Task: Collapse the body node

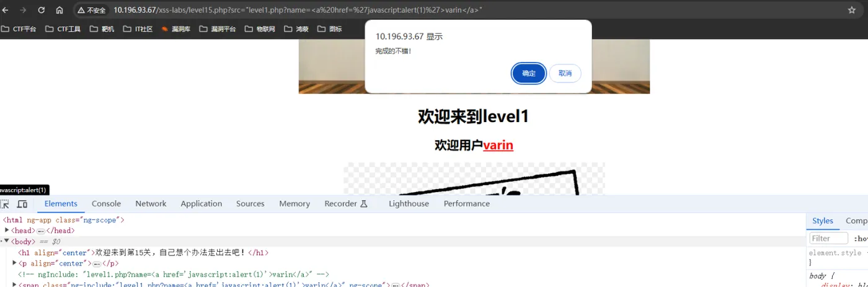Action: pos(7,241)
